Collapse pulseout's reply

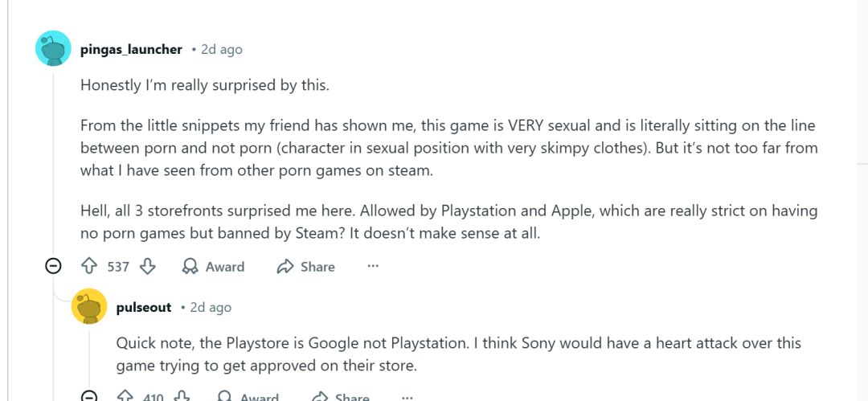point(89,396)
